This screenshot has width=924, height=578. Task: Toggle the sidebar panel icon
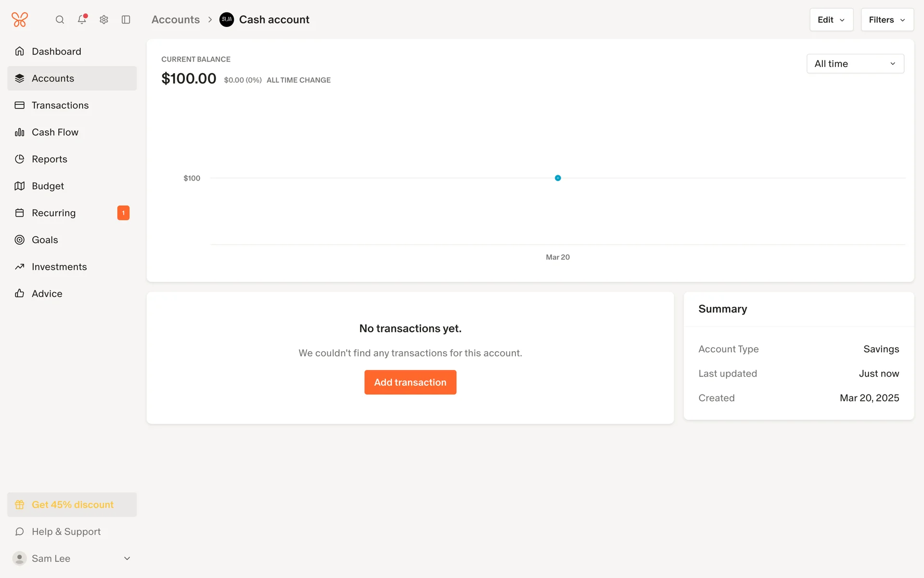click(126, 20)
